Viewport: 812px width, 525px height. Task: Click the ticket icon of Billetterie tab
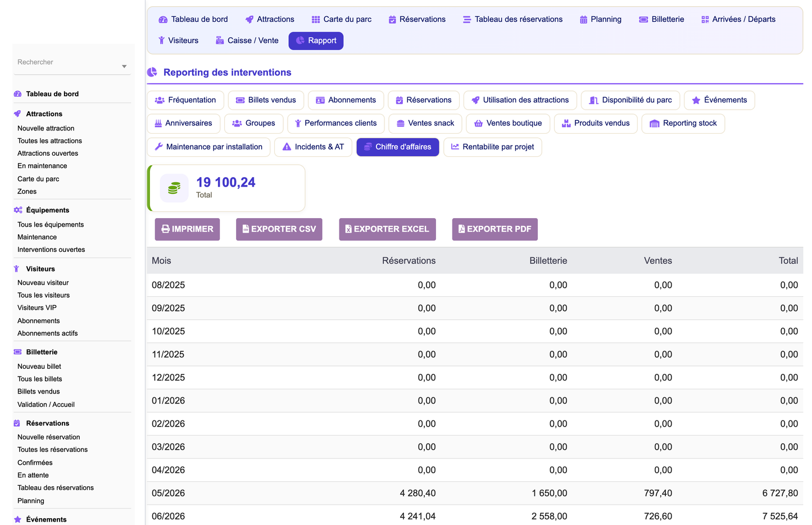click(643, 20)
